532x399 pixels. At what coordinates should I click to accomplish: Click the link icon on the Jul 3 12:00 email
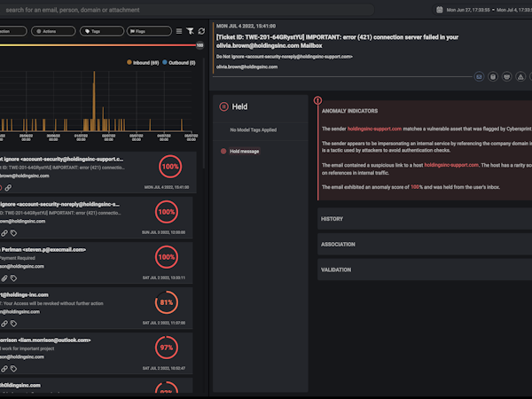click(x=4, y=233)
